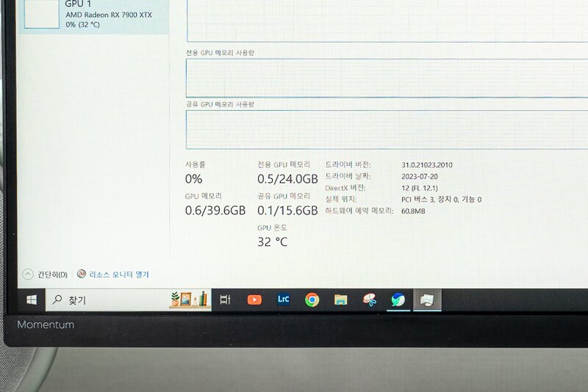Click the DirectX 버전 label
The width and height of the screenshot is (588, 392).
coord(345,188)
